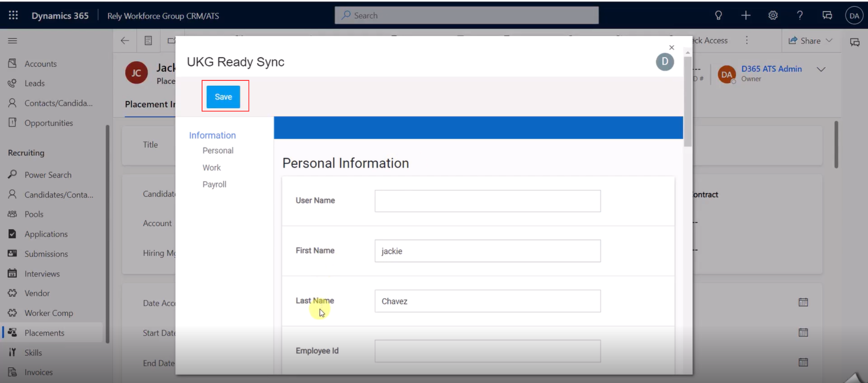This screenshot has width=868, height=383.
Task: Open the lightbulb assistant icon
Action: [x=718, y=15]
